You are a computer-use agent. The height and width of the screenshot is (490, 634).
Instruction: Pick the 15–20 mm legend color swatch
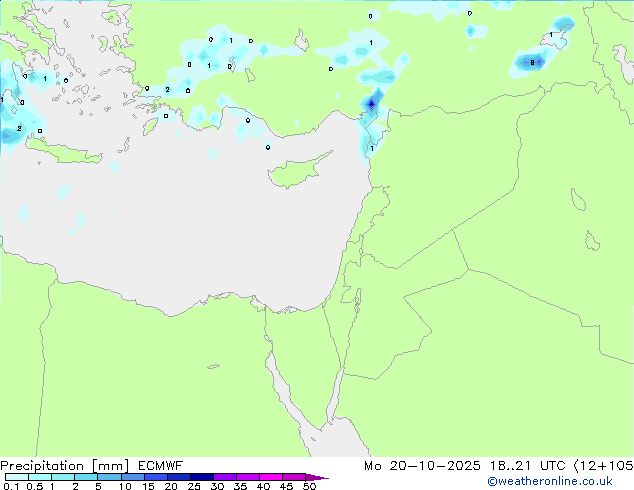(x=155, y=477)
